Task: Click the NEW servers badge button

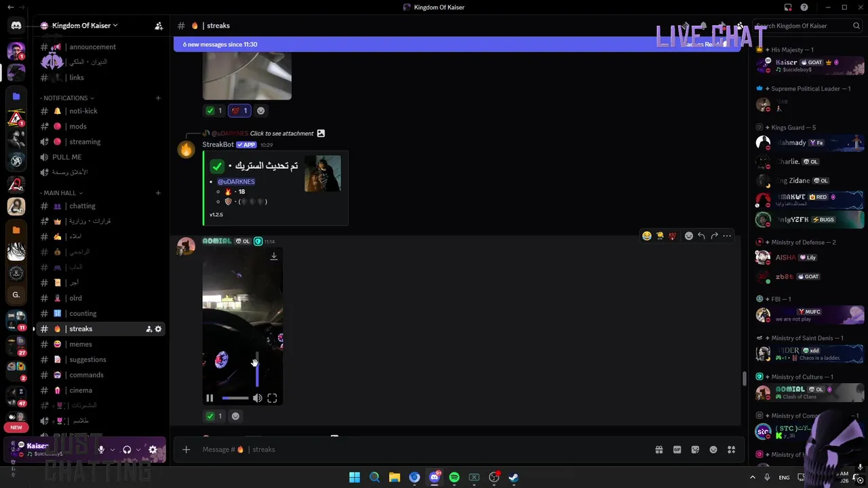Action: 16,428
